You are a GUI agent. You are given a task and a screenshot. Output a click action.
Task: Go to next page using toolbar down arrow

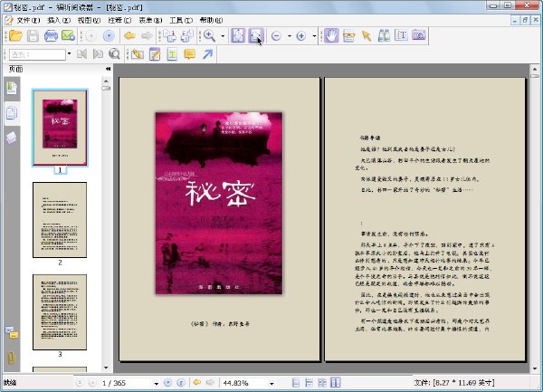109,35
